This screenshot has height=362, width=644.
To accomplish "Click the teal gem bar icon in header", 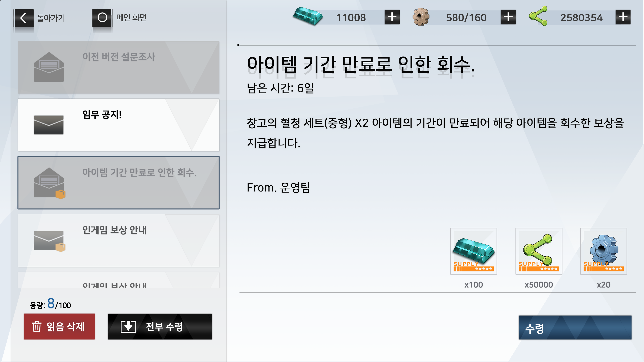I will click(308, 16).
